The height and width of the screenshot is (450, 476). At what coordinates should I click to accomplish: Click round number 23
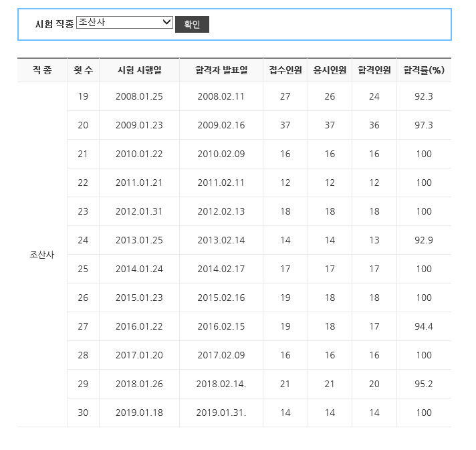(83, 211)
